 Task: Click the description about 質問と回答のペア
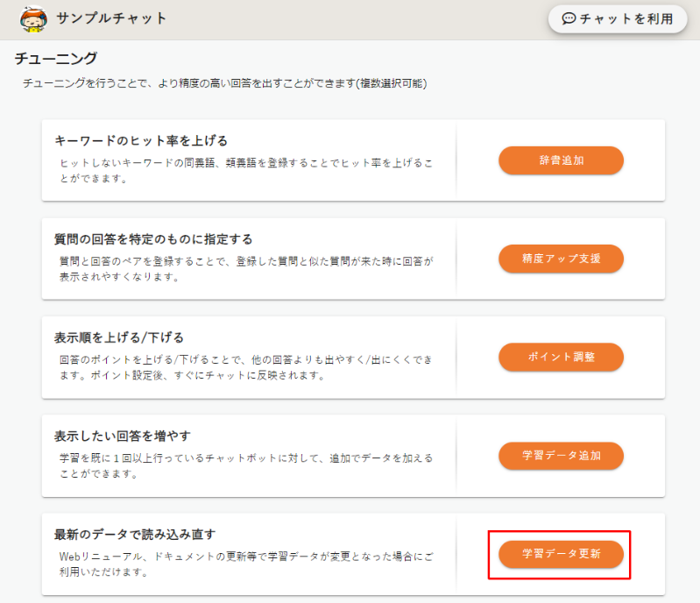[246, 269]
